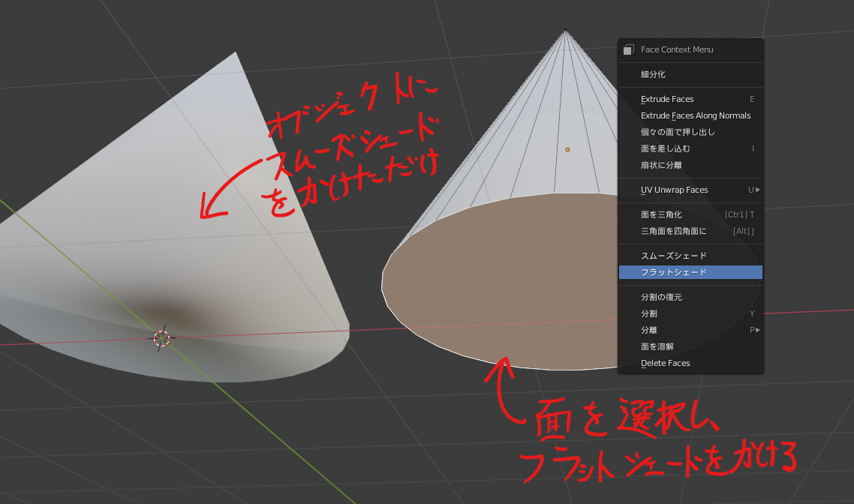
Task: Choose 細分化 in Face Context Menu
Action: tap(690, 74)
